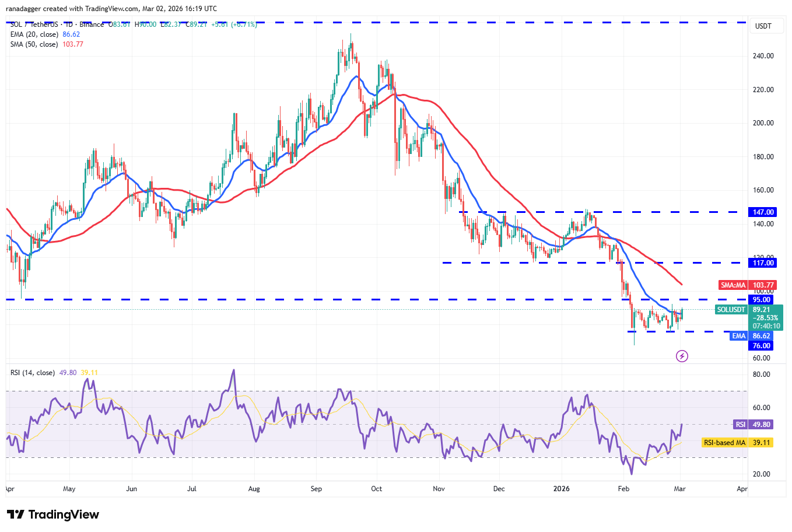Select the Mar label on the time axis

click(679, 489)
